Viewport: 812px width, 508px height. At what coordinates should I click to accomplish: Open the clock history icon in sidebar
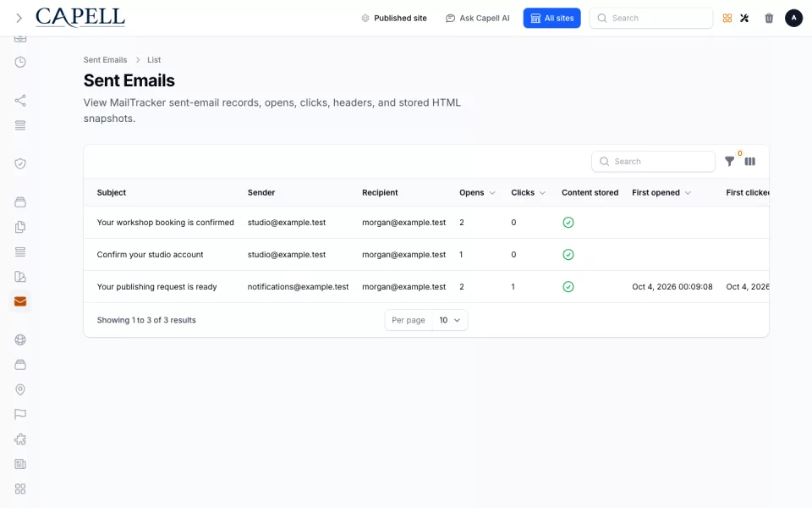point(20,62)
